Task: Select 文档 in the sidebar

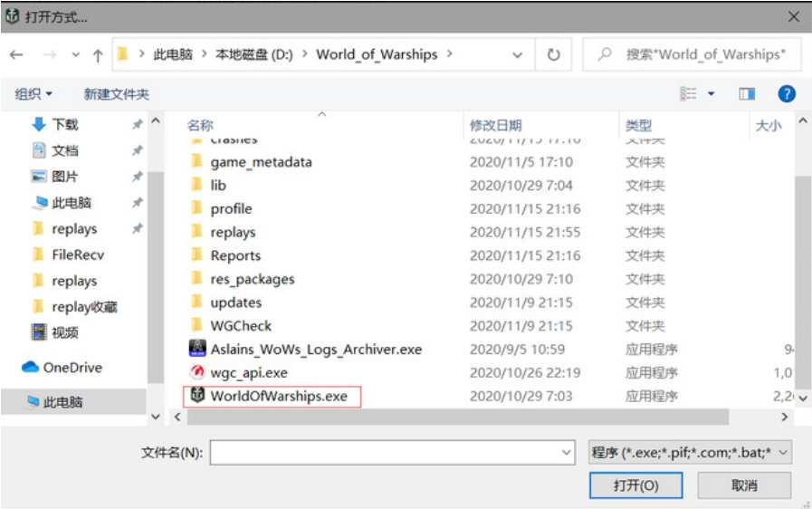Action: point(65,151)
